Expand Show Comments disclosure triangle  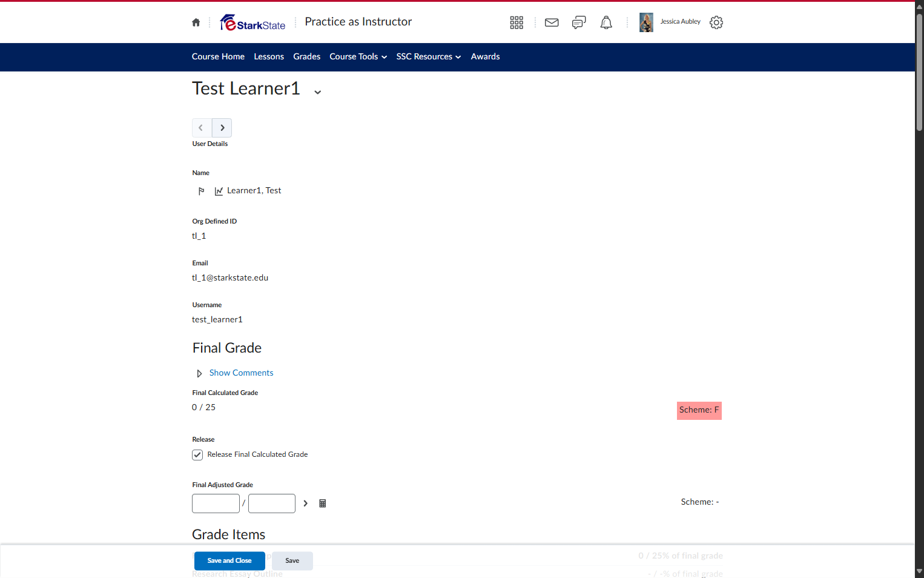click(199, 373)
